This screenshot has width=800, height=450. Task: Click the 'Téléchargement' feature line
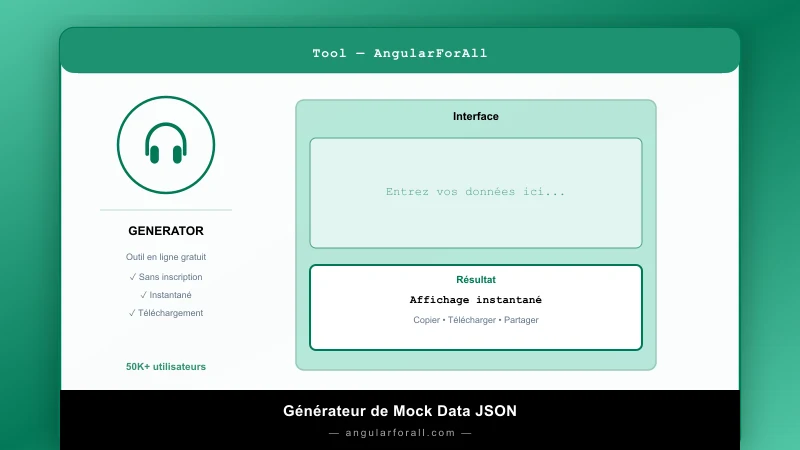tap(166, 313)
